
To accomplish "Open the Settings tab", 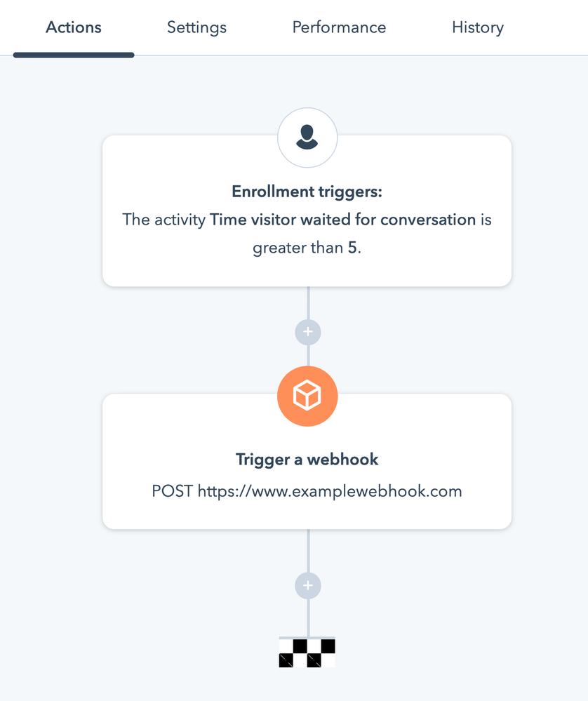I will [196, 28].
